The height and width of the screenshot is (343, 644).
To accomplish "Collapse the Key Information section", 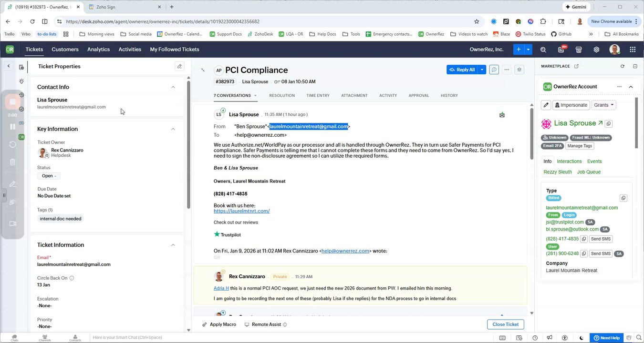I will (x=173, y=129).
